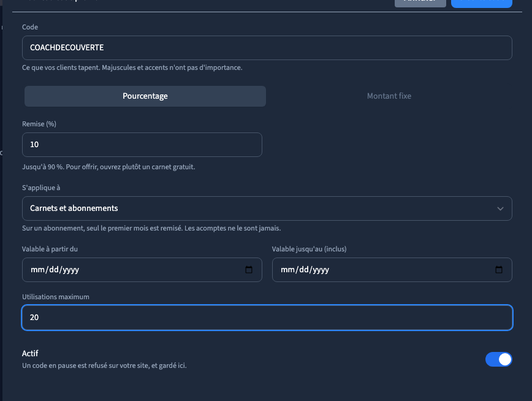Open calendar picker for Valable jusqu'au
The width and height of the screenshot is (532, 401).
[x=499, y=270]
